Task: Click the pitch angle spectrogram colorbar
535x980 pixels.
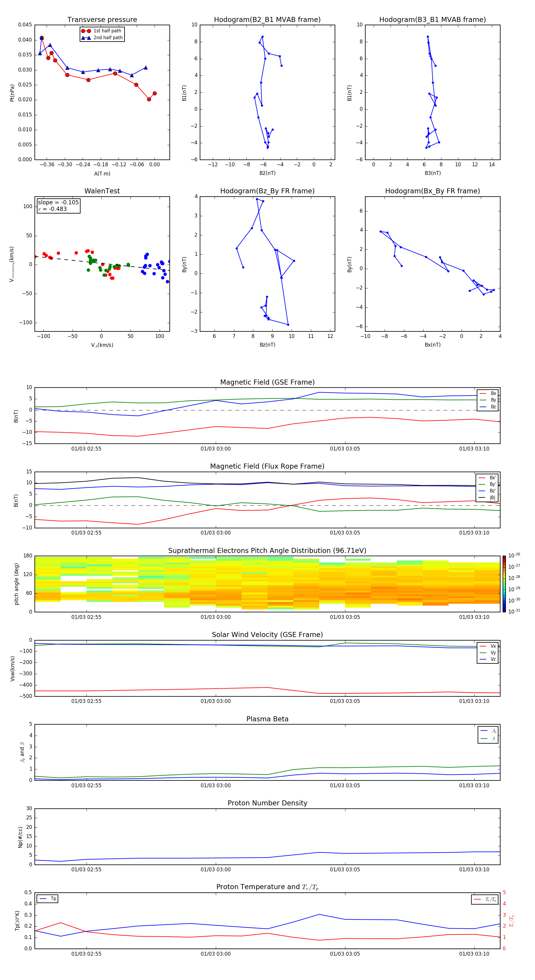Action: (x=504, y=584)
